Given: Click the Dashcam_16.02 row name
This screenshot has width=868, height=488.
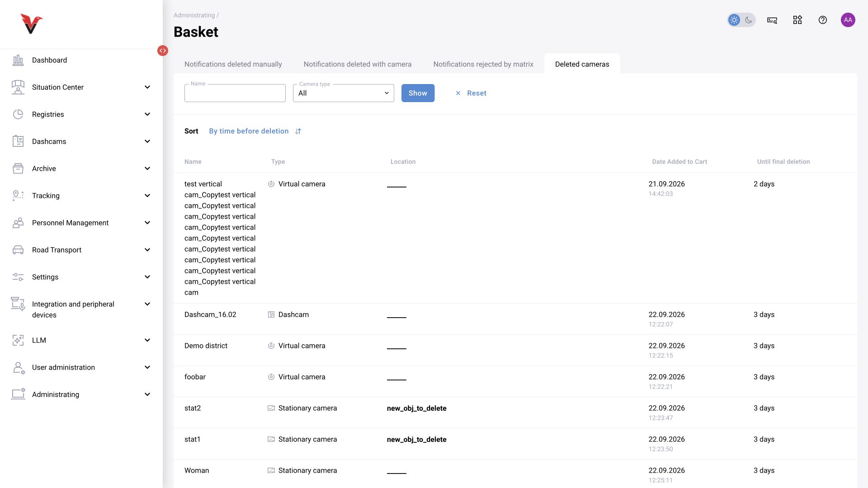Looking at the screenshot, I should point(210,314).
